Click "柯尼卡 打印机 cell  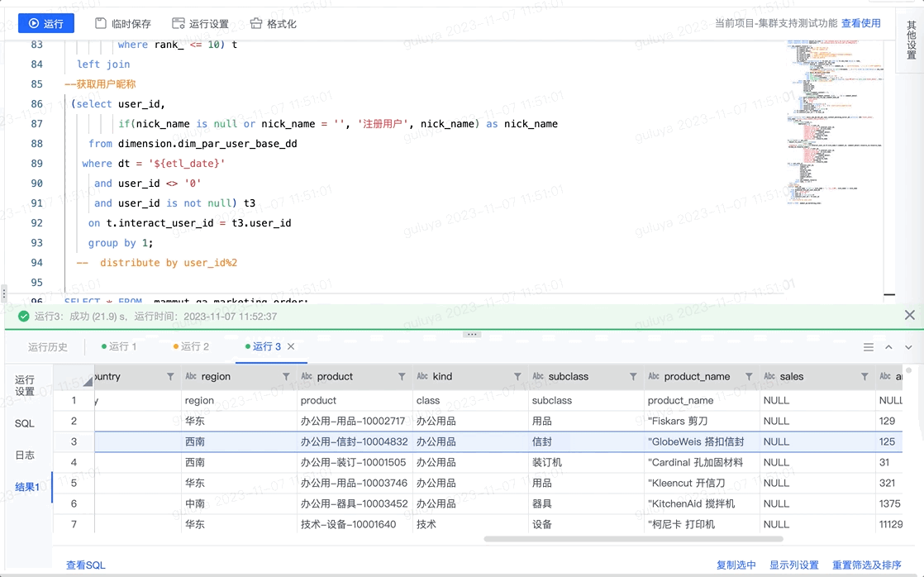coord(702,524)
